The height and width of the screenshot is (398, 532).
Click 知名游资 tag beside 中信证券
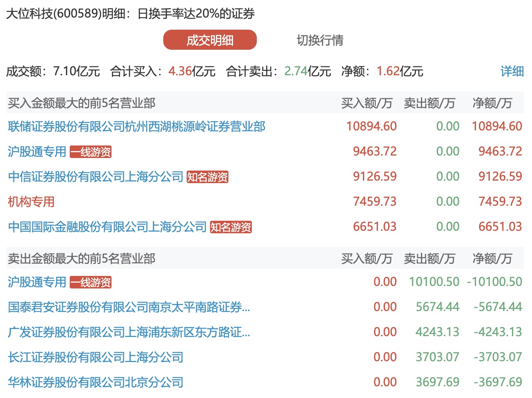tap(208, 177)
